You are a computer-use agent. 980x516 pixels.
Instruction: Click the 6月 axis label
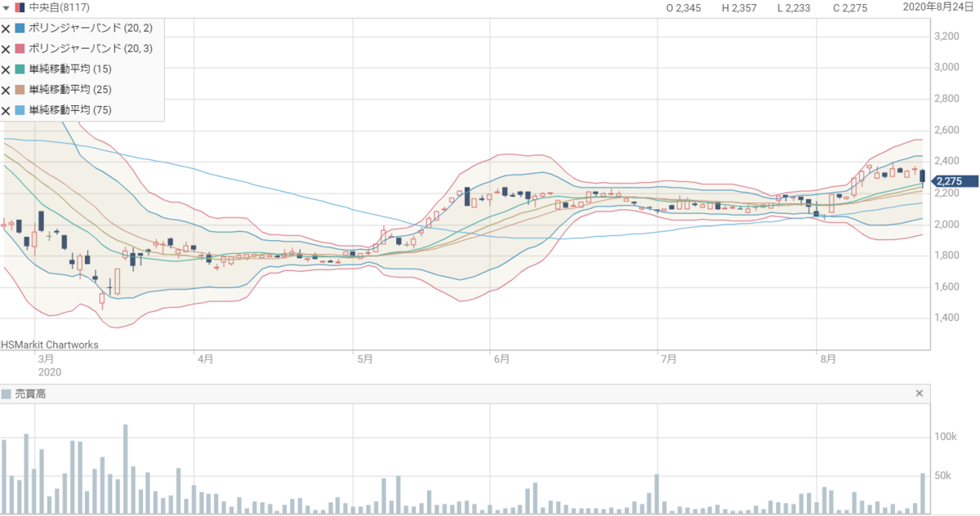click(x=501, y=358)
